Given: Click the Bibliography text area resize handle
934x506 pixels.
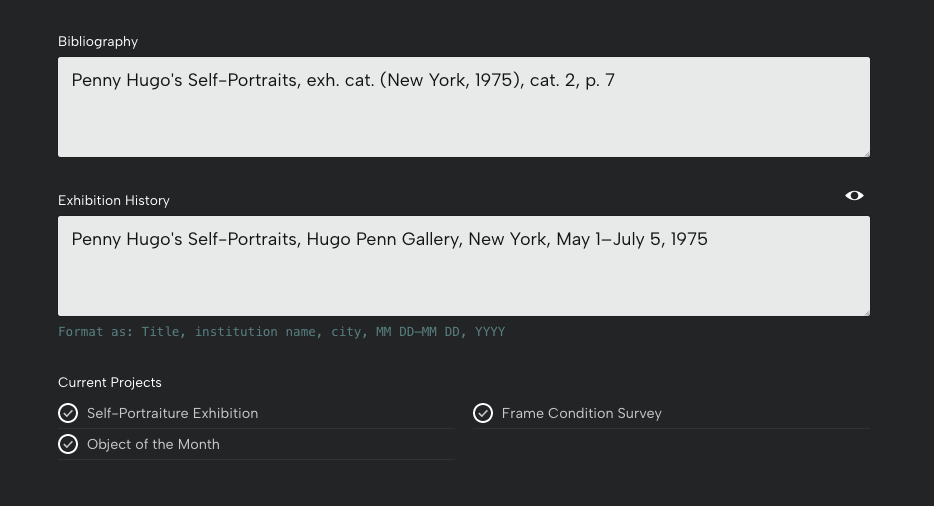Looking at the screenshot, I should point(865,152).
